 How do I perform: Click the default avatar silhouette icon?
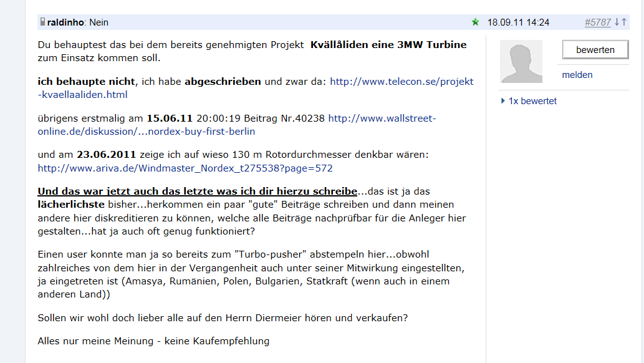pyautogui.click(x=521, y=61)
